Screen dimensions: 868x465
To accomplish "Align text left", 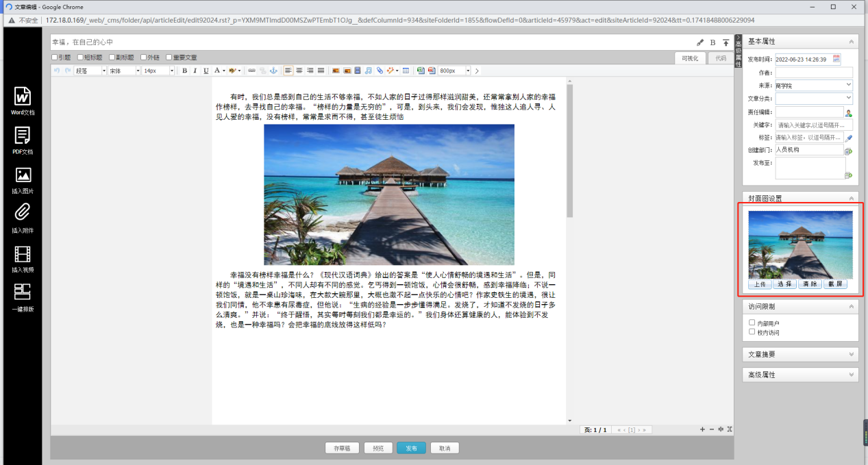I will [288, 71].
